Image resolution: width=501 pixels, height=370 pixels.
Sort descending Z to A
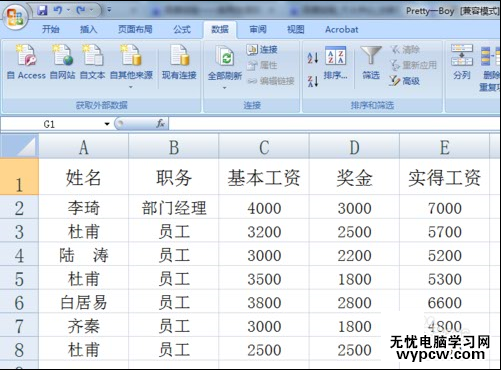coord(313,81)
